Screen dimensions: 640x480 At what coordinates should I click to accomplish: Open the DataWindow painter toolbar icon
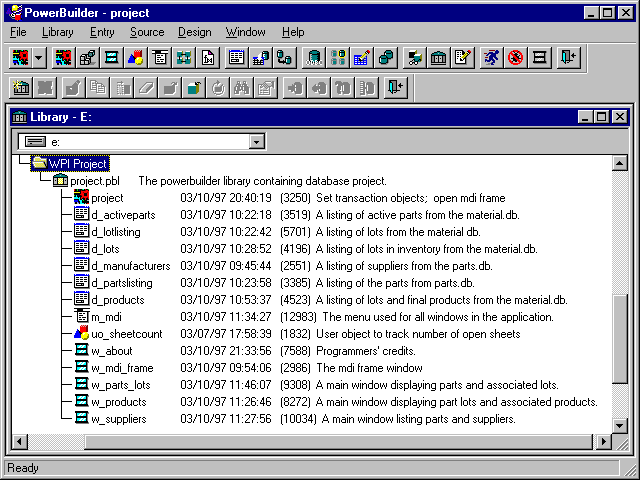point(236,58)
